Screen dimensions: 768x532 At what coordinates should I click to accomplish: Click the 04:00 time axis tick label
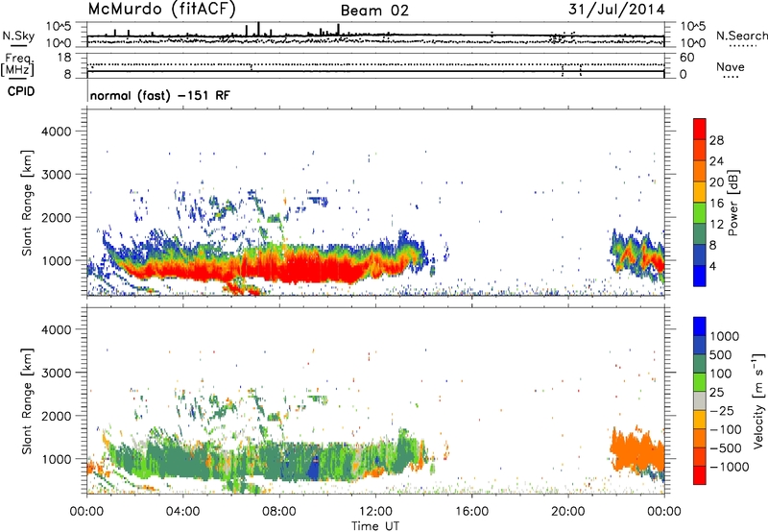(x=182, y=512)
